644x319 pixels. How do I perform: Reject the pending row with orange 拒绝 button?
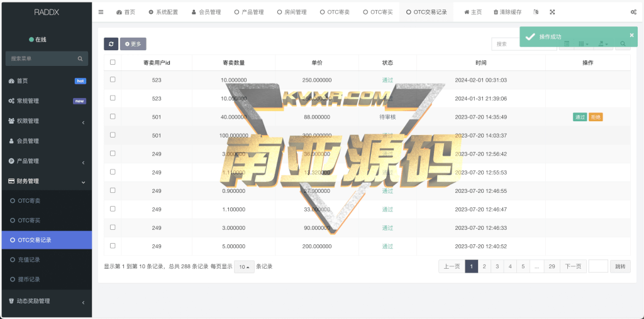click(x=596, y=117)
